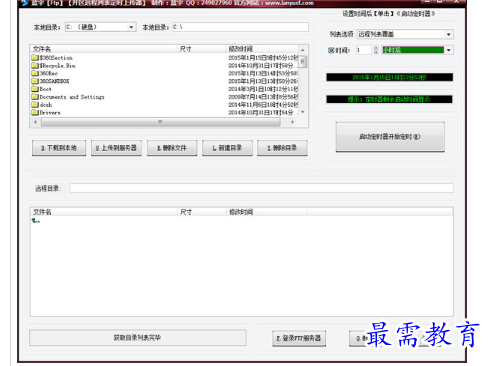Click the local list vertical scrollbar down arrow
This screenshot has height=366, width=488.
click(303, 112)
